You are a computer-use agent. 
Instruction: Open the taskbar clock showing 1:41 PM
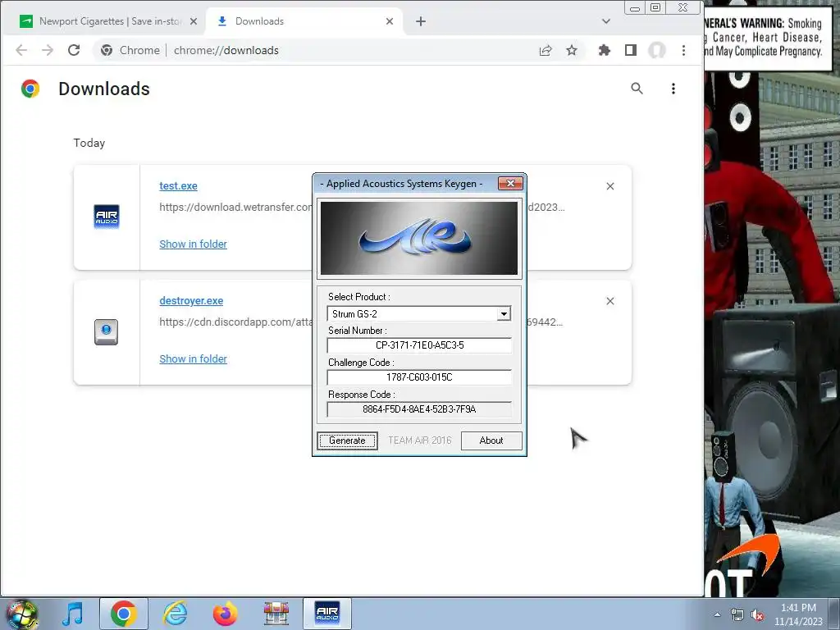[x=798, y=614]
